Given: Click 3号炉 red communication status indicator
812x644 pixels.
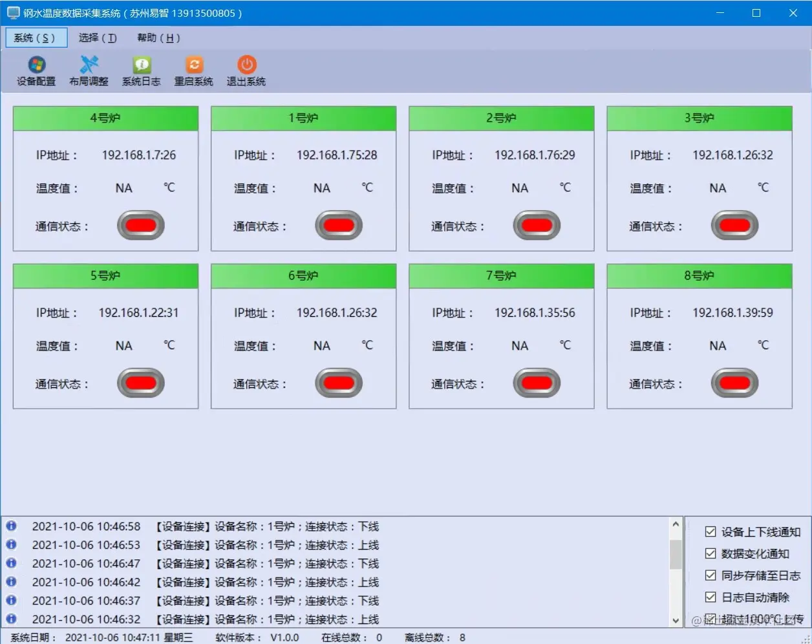Looking at the screenshot, I should (734, 226).
